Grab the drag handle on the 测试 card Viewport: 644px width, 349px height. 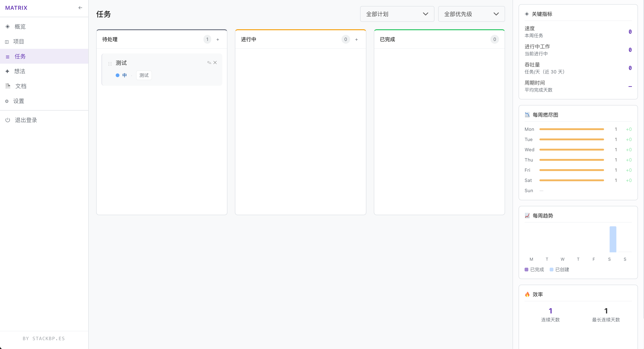(110, 63)
